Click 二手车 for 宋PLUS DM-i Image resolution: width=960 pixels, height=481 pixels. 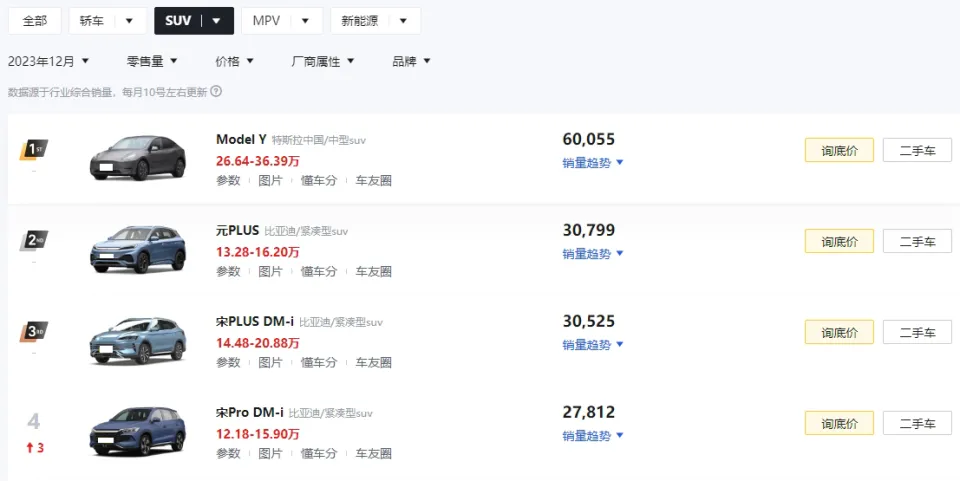[917, 332]
